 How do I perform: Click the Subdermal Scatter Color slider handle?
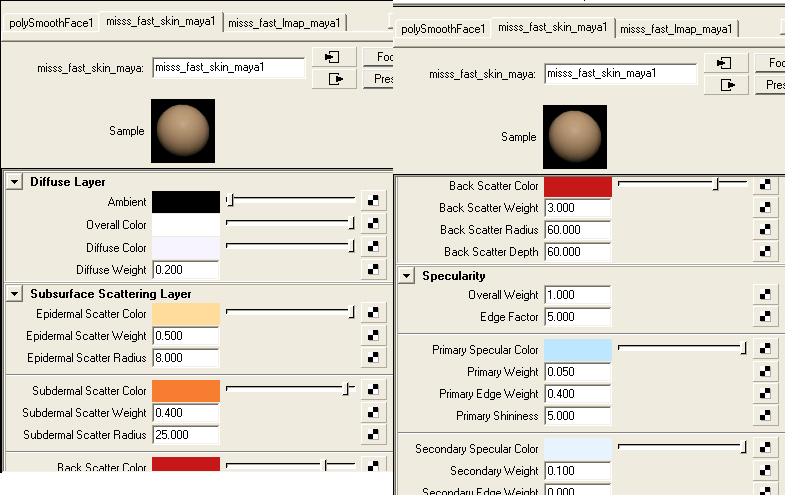point(346,389)
